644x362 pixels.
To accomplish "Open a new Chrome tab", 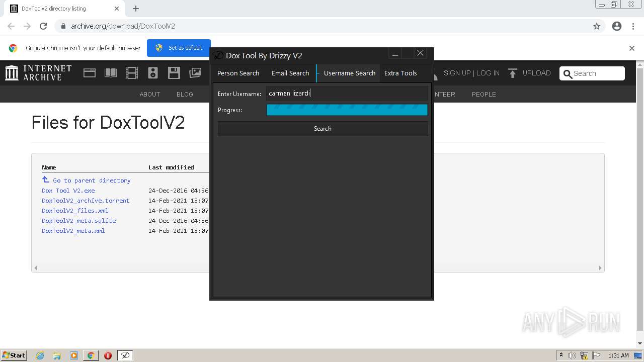I will pos(136,9).
